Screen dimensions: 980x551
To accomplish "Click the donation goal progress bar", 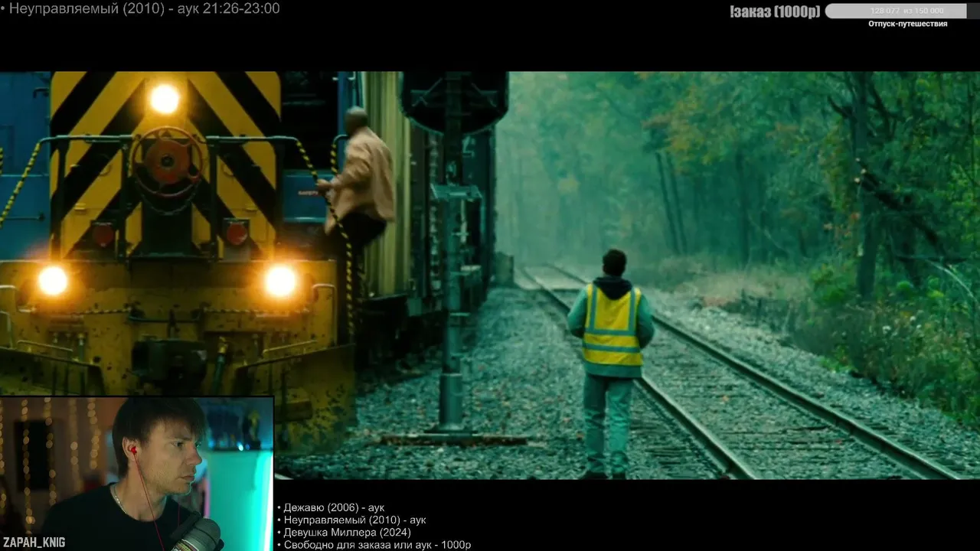I will tap(901, 11).
